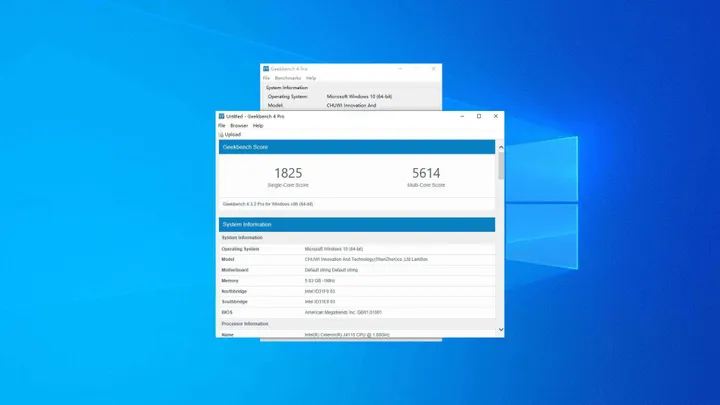Screen dimensions: 720x405
Task: Close the background Geekbench 4 Pro window
Action: [433, 69]
